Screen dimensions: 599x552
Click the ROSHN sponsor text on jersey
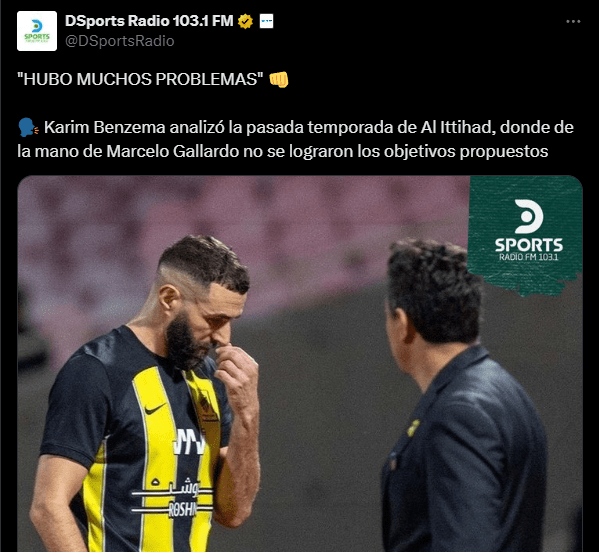[183, 510]
